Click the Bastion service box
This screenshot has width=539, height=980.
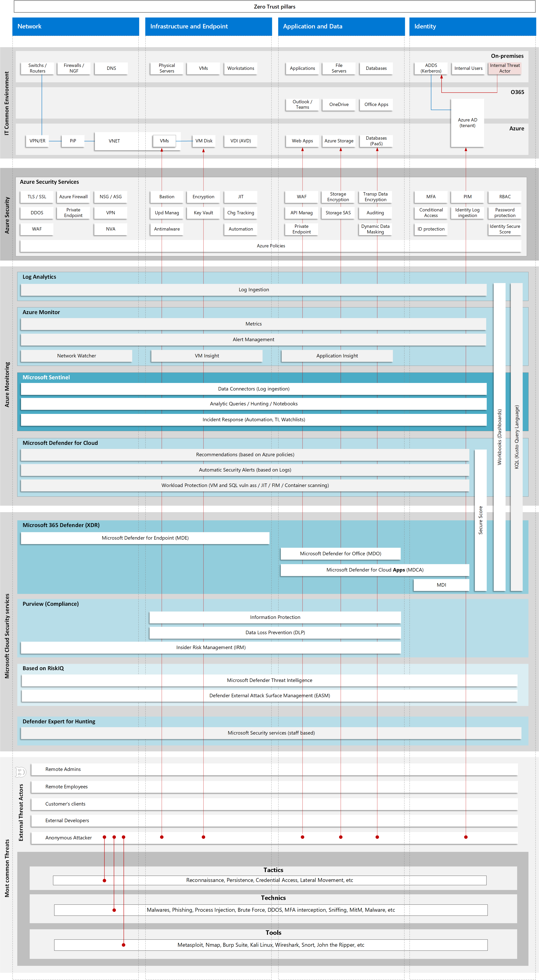(167, 197)
